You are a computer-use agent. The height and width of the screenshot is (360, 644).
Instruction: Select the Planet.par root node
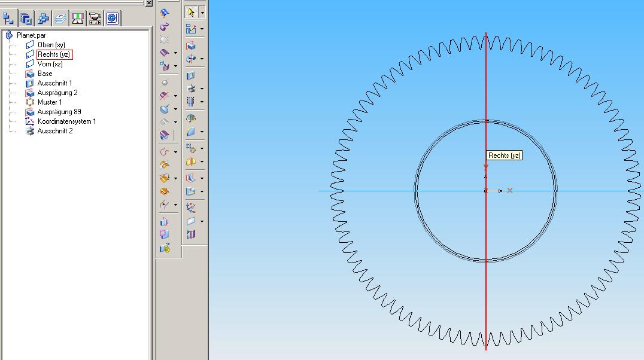click(31, 35)
